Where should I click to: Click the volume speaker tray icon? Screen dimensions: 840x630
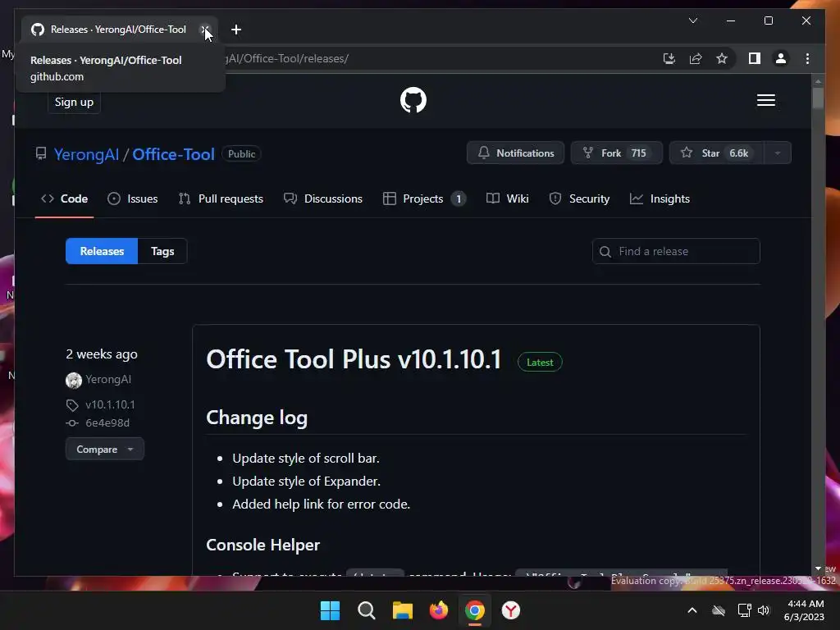coord(764,610)
